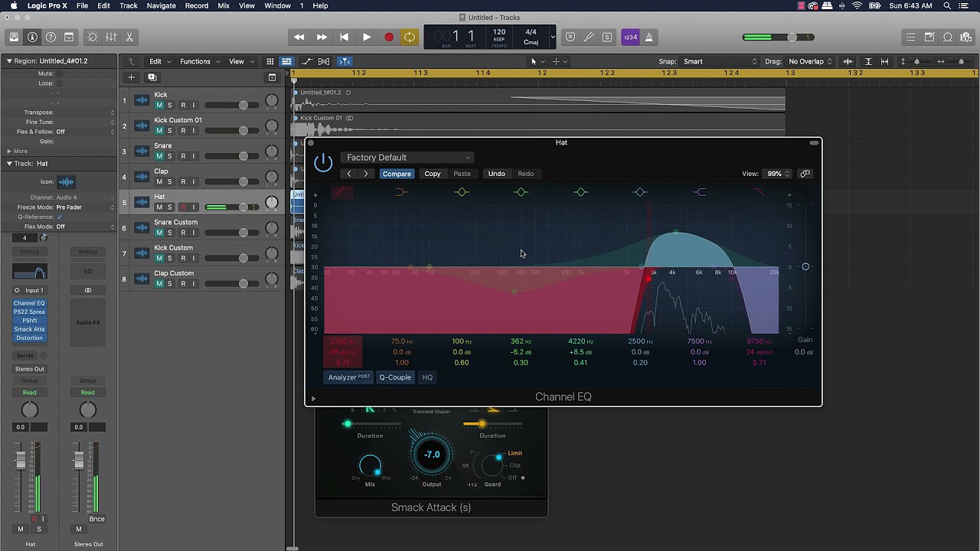980x551 pixels.
Task: Open the Snap Smart dropdown
Action: 720,61
